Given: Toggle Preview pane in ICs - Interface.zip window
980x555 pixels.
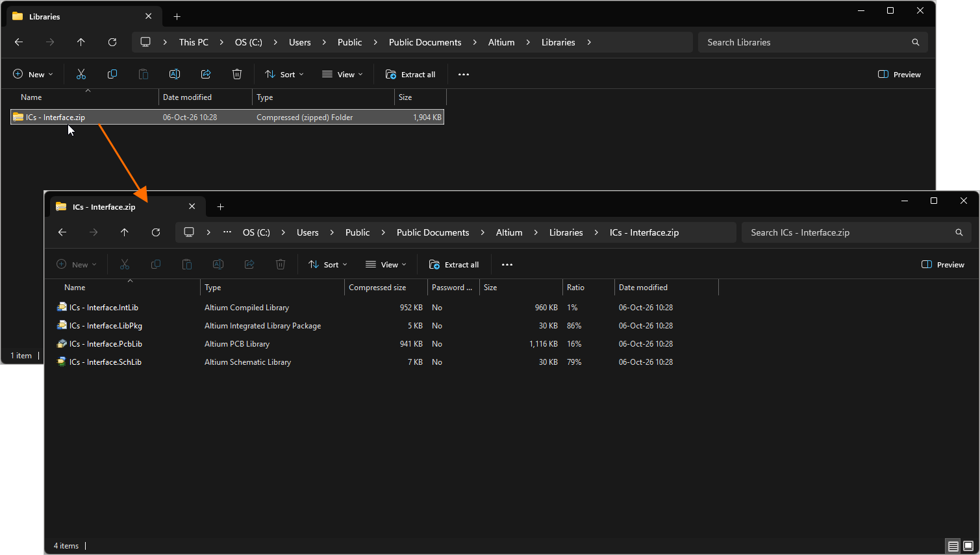Looking at the screenshot, I should coord(943,265).
